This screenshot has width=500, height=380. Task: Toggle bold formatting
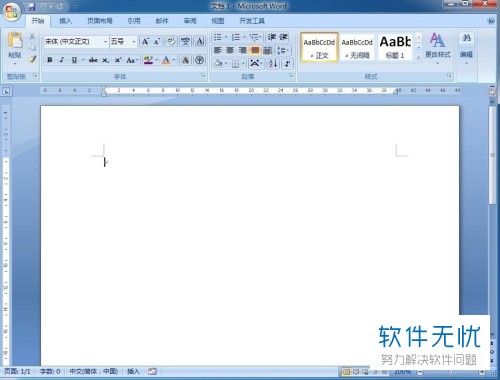click(x=50, y=60)
